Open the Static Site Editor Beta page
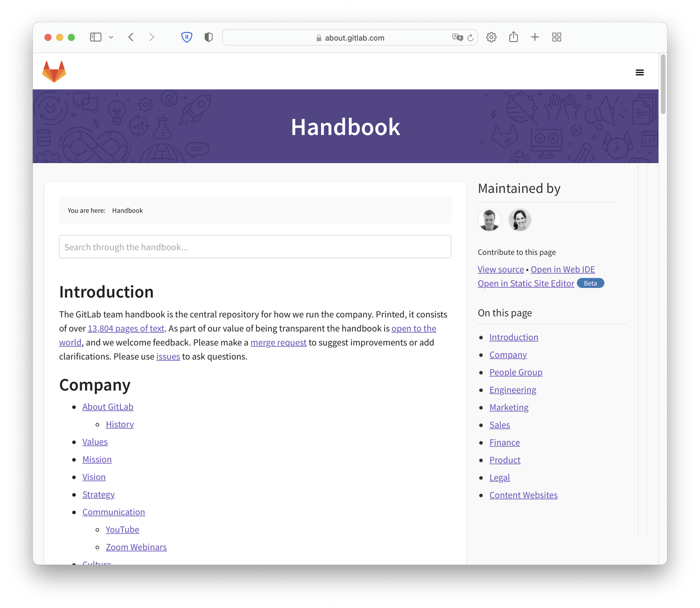This screenshot has height=608, width=700. [525, 283]
